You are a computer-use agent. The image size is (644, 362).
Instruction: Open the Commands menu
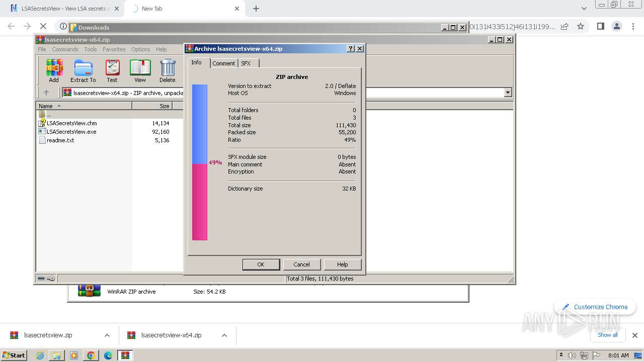(x=65, y=49)
